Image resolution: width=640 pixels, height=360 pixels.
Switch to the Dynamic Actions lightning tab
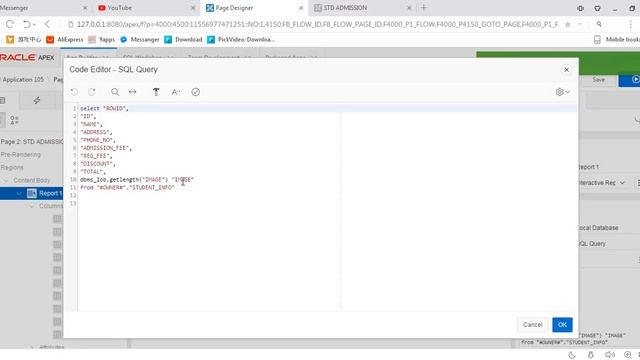37,100
